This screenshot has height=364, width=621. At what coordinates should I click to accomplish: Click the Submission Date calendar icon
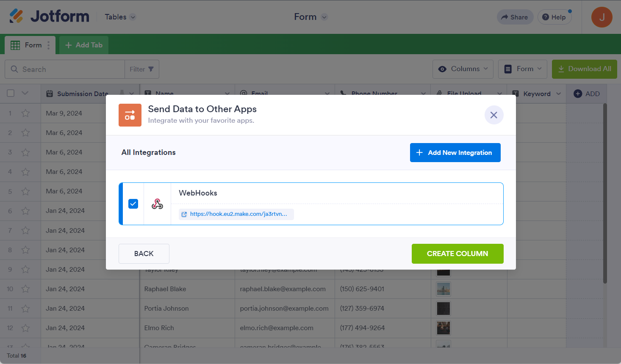tap(50, 94)
